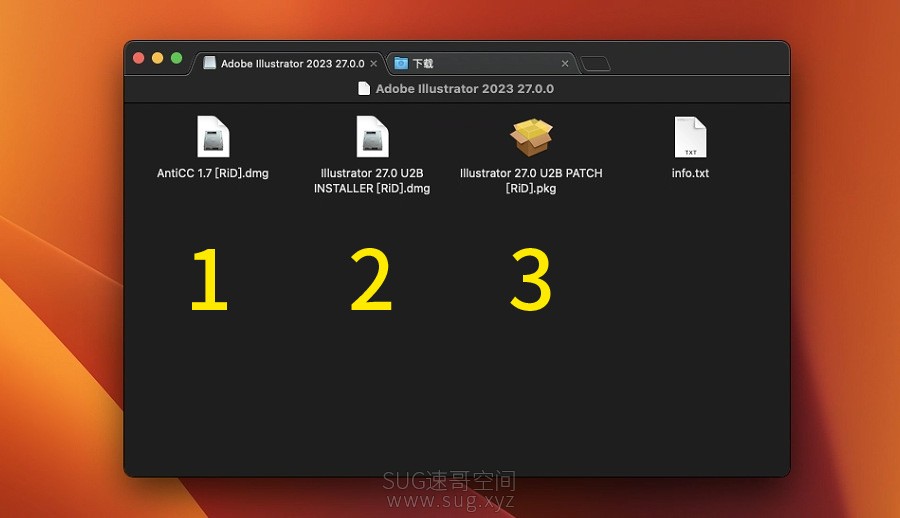Image resolution: width=900 pixels, height=518 pixels.
Task: Click the Illustrator 27.0 U2B PATCH [RiD].pkg filename
Action: (531, 180)
